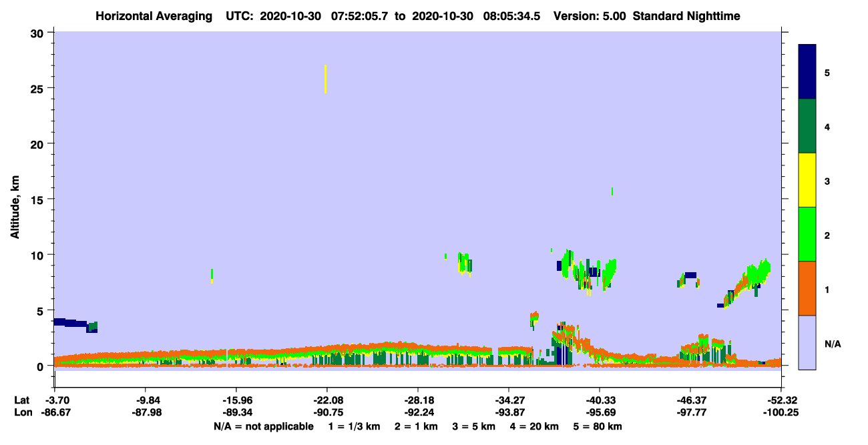The height and width of the screenshot is (445, 868).
Task: Click the dark blue layer at 4 km, far left
Action: [x=70, y=323]
